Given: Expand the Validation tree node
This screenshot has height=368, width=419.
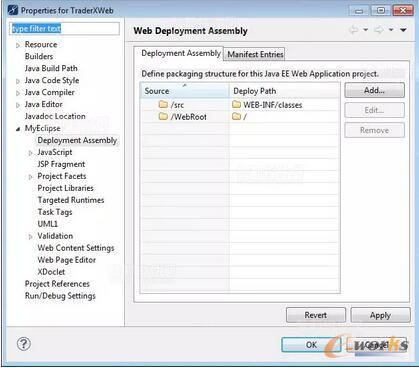Looking at the screenshot, I should coord(31,237).
